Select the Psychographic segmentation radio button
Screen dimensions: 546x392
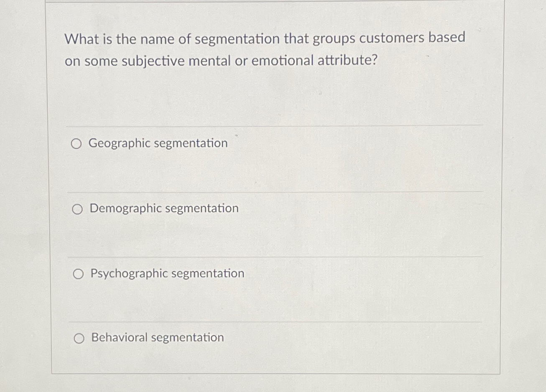pos(78,274)
